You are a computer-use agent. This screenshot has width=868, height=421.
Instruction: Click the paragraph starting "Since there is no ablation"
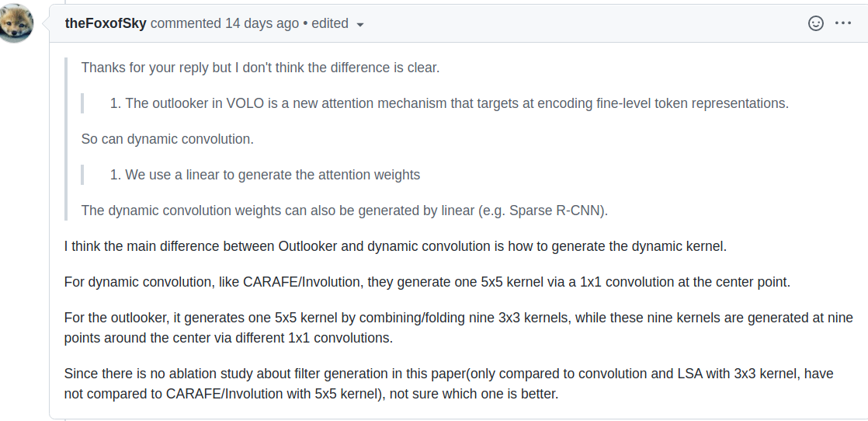coord(449,384)
